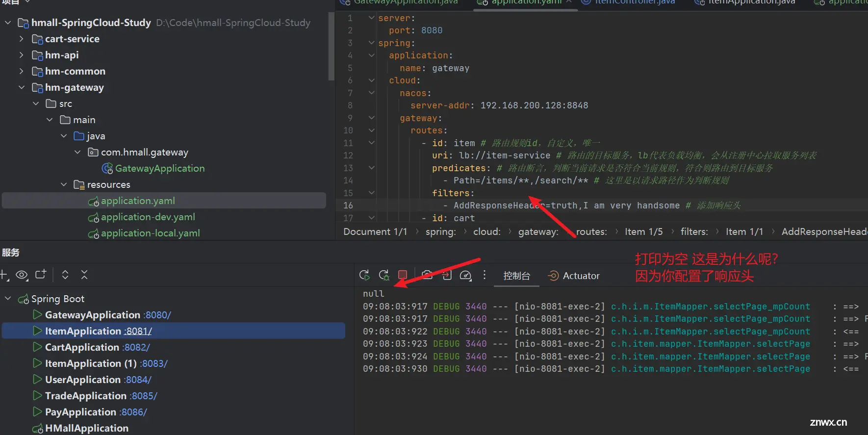The width and height of the screenshot is (868, 435).
Task: Rerun the selected ItemApplication service
Action: point(364,276)
